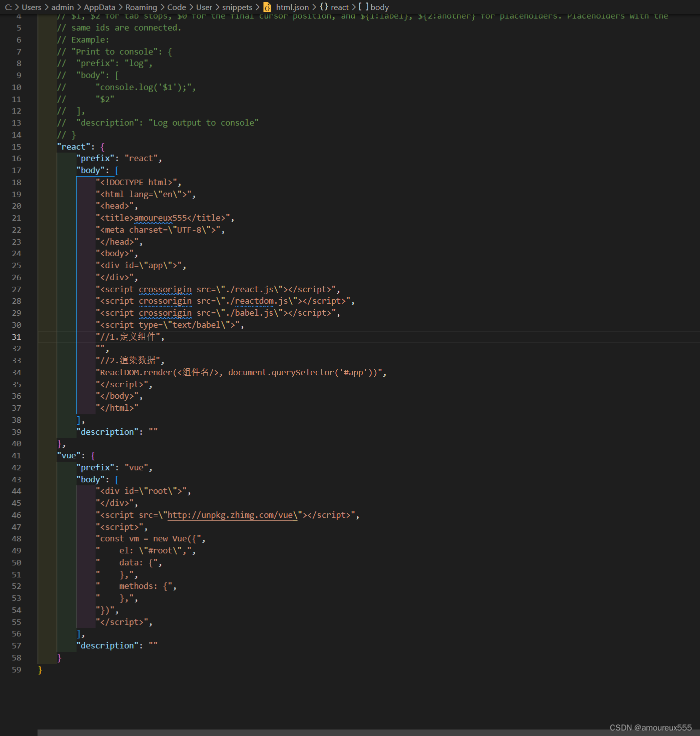
Task: Place cursor on "<!DOCTYPE html>" string
Action: point(137,182)
